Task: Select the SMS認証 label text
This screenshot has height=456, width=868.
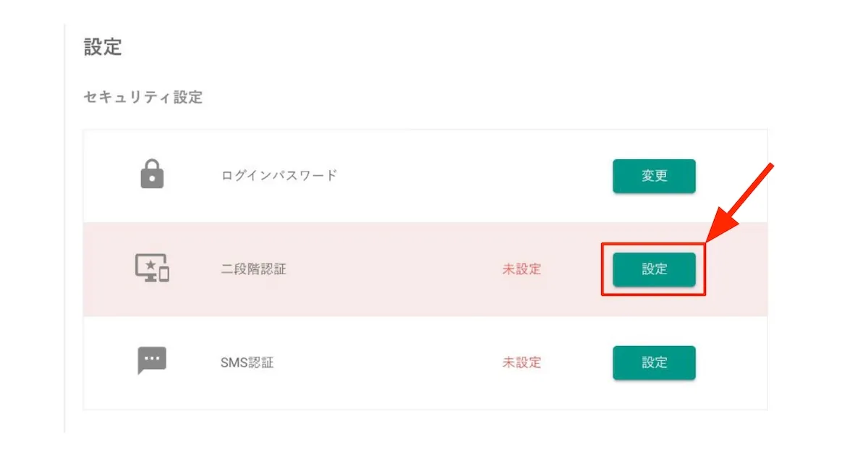Action: 247,363
